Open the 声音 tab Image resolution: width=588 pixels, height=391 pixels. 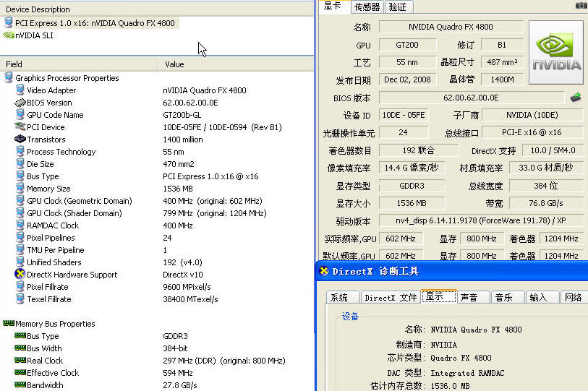473,297
